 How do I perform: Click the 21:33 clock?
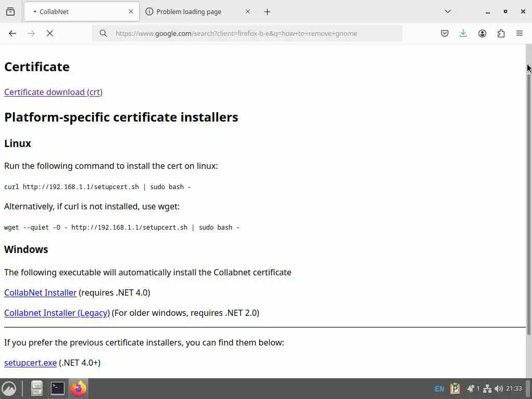click(x=514, y=389)
